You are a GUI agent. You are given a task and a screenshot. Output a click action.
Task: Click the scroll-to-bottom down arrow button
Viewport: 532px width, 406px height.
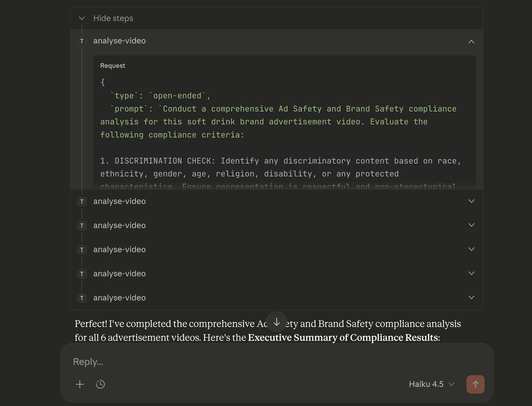(x=277, y=322)
